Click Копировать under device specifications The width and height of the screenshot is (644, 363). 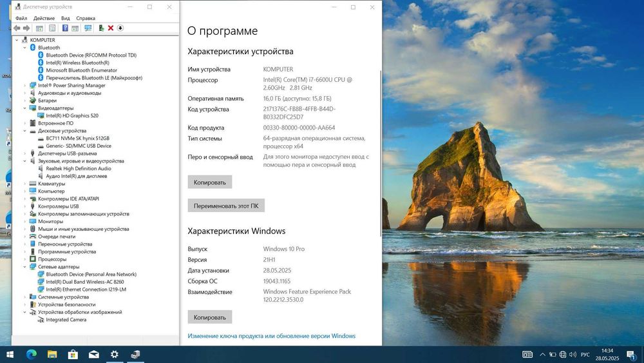210,182
